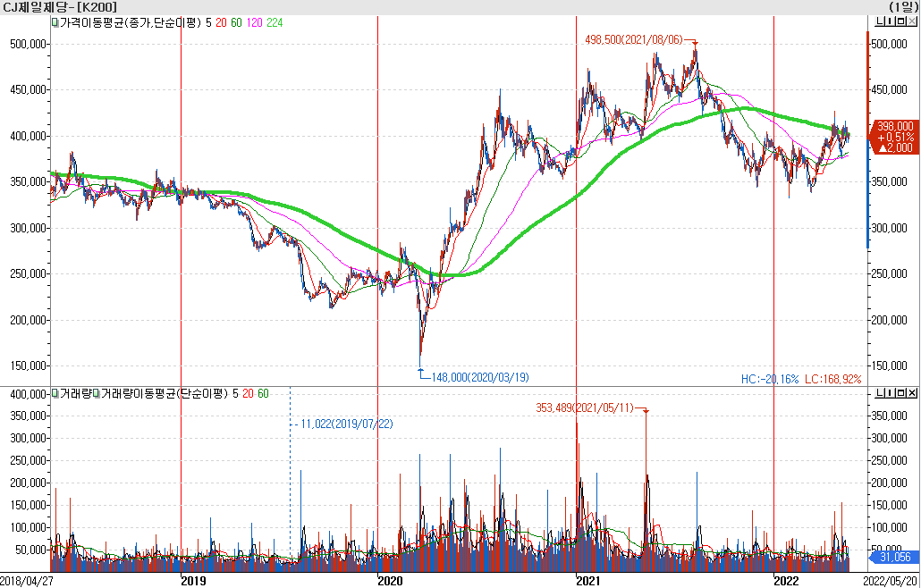Select the red 20 price average period
Screen dimensions: 921x588
point(222,23)
